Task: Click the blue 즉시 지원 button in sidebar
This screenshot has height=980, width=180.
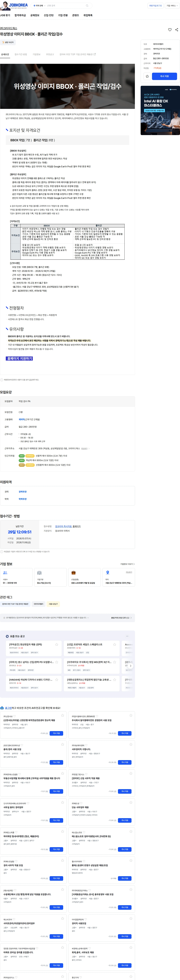Action: point(164,76)
